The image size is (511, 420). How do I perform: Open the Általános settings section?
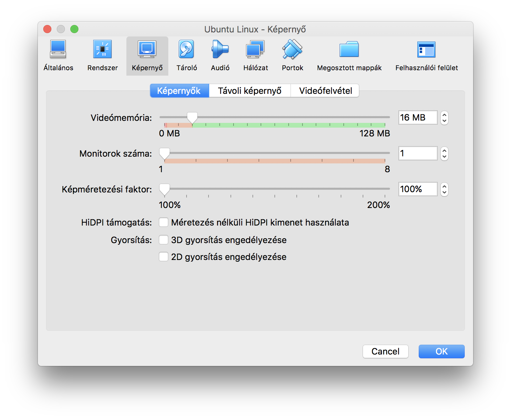click(58, 56)
